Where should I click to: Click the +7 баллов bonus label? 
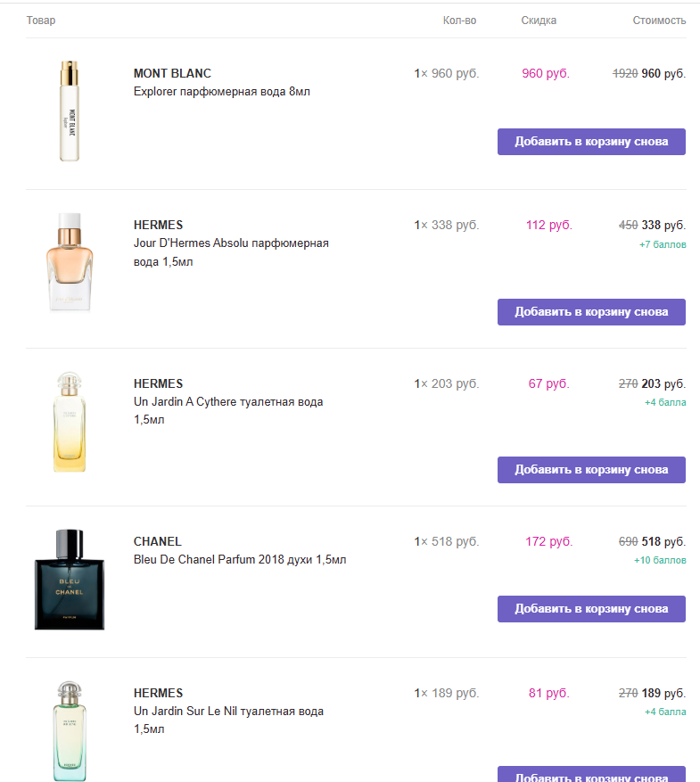click(663, 244)
